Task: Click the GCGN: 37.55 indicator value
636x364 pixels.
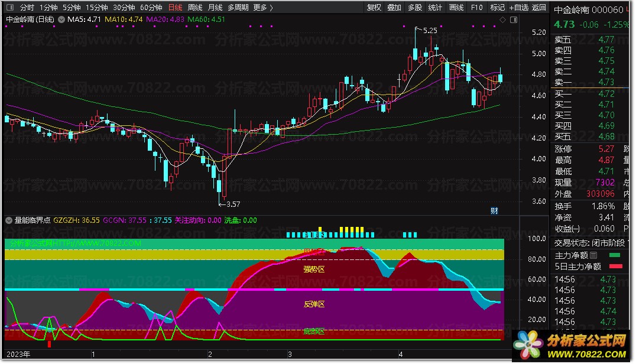Action: 125,220
